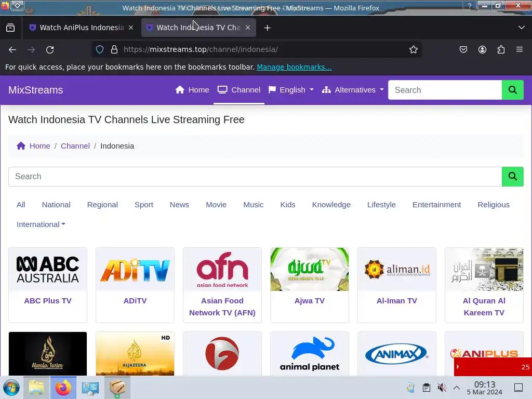
Task: Open the extensions puzzle icon
Action: (x=501, y=49)
